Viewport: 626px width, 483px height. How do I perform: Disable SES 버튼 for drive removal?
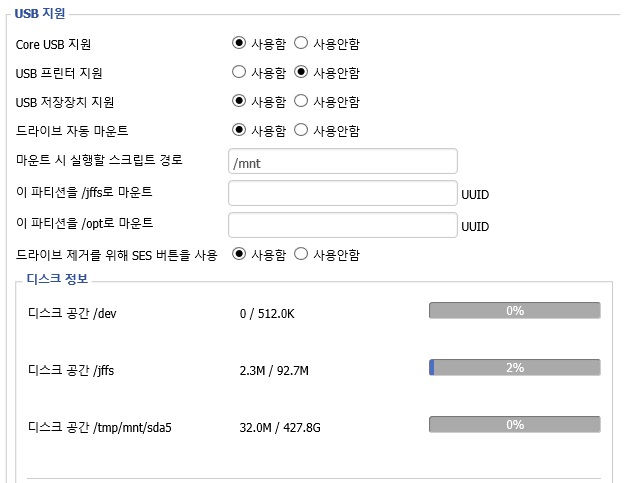coord(301,254)
